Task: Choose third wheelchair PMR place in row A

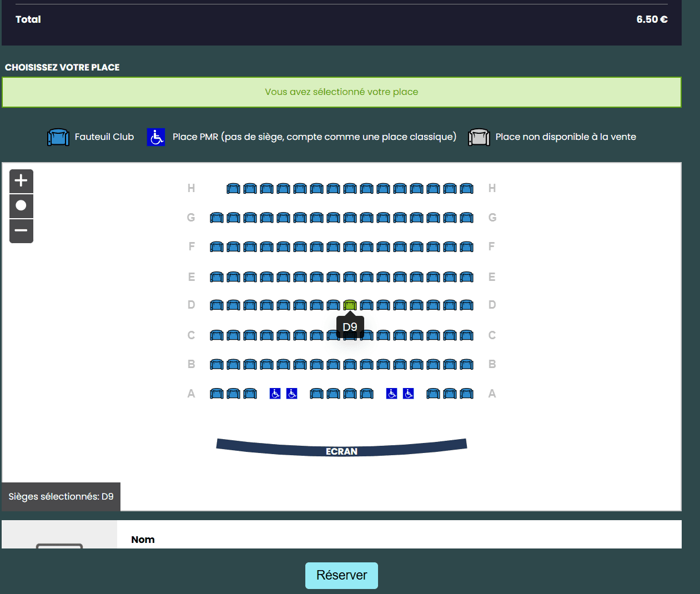Action: click(391, 394)
